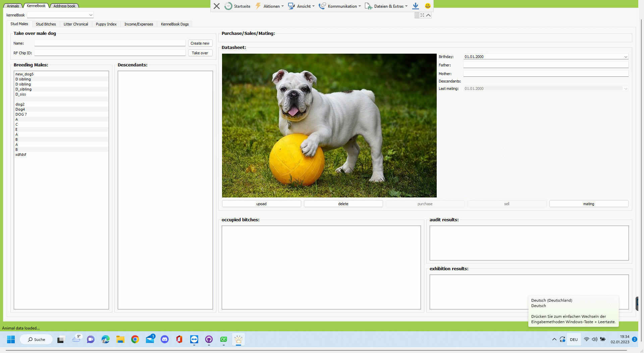
Task: Select the Stud Males tab
Action: [x=19, y=24]
